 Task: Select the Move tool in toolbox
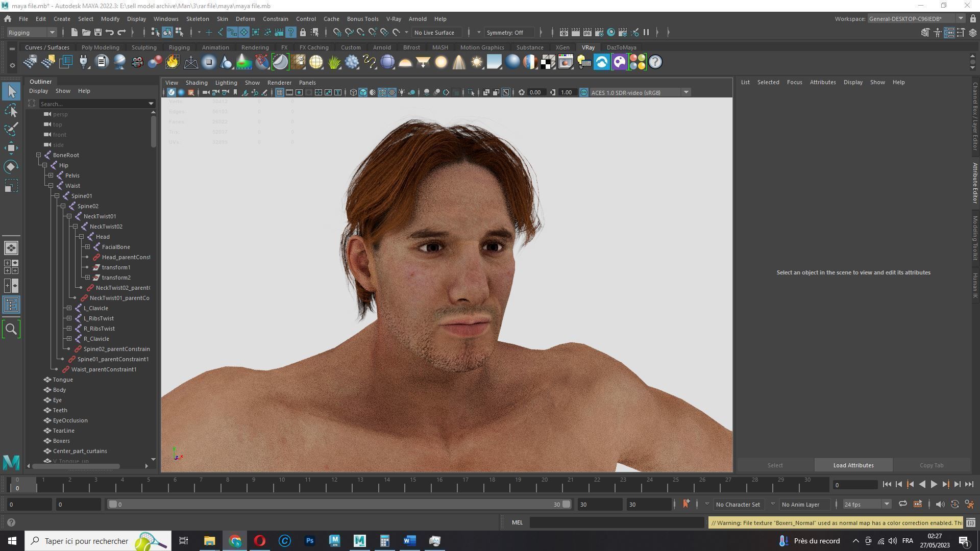point(11,148)
